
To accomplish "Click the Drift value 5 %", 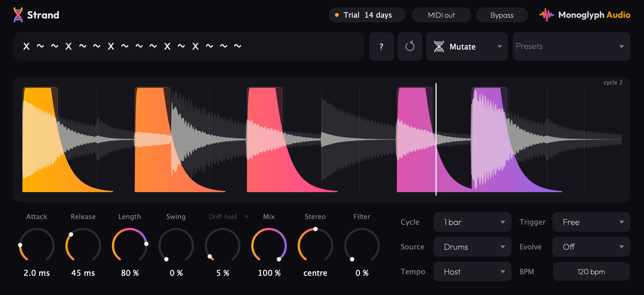I will pyautogui.click(x=223, y=273).
